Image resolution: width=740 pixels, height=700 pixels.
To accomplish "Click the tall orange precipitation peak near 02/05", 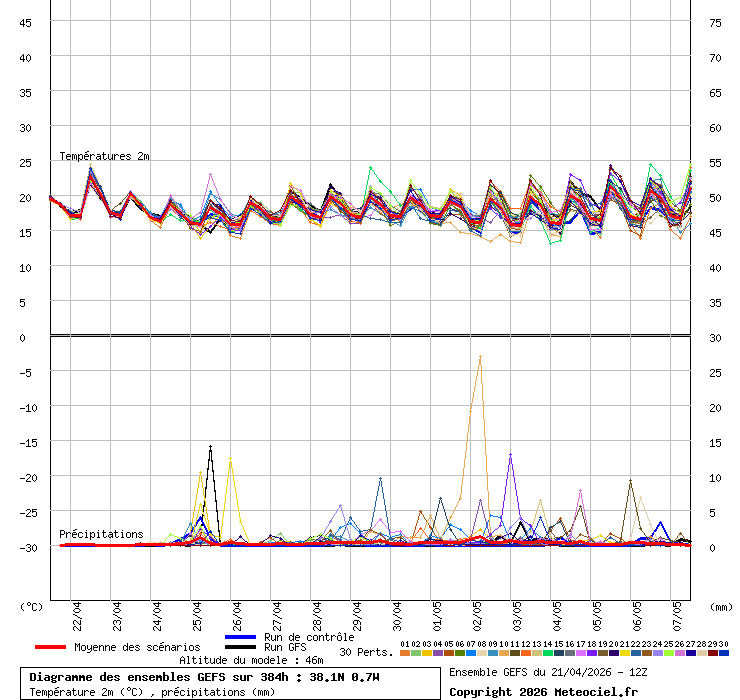I will point(480,357).
